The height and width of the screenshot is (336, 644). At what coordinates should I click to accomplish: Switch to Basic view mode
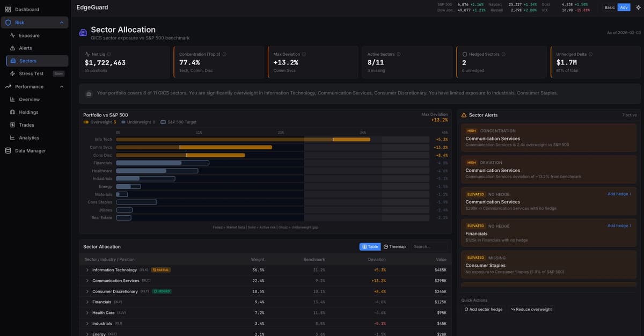(x=610, y=8)
